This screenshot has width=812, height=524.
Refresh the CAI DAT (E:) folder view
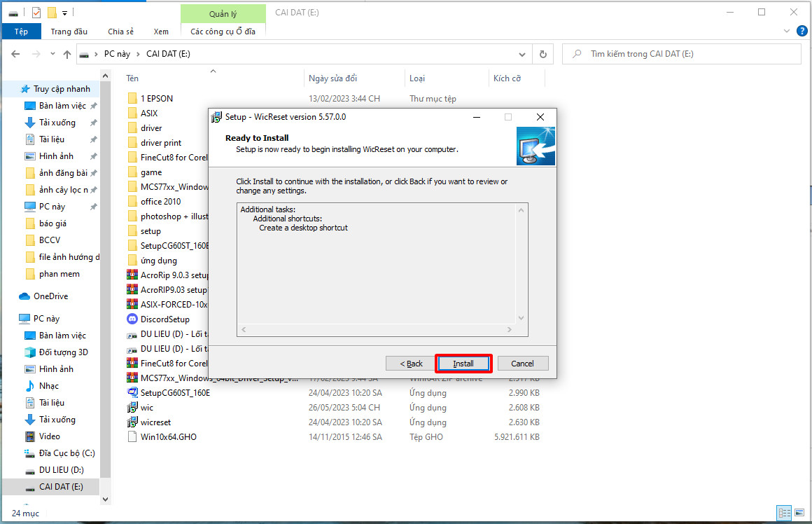click(542, 54)
